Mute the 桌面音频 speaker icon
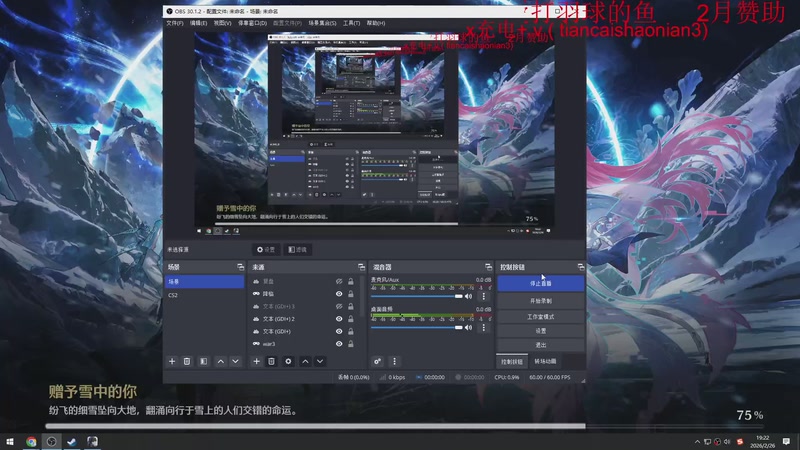800x450 pixels. [468, 328]
